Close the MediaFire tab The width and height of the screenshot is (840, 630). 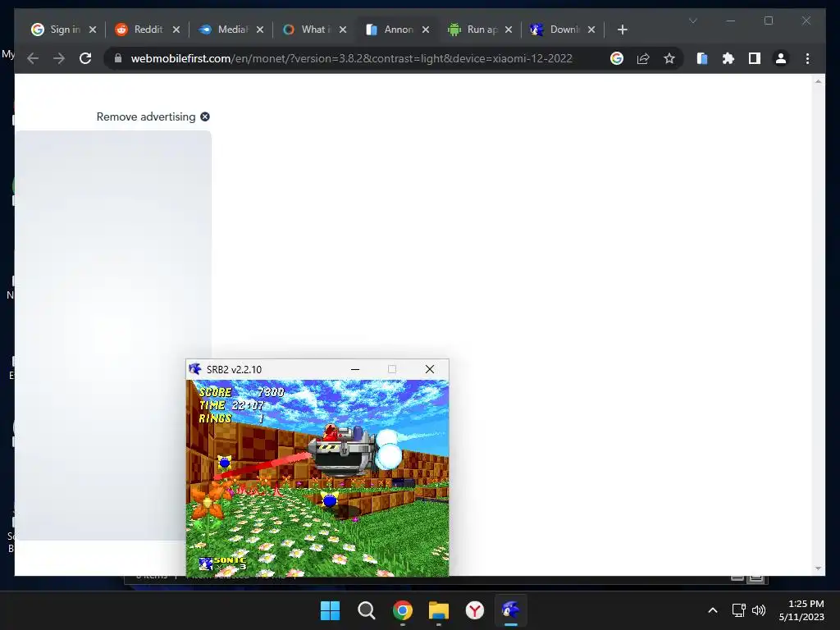coord(260,30)
